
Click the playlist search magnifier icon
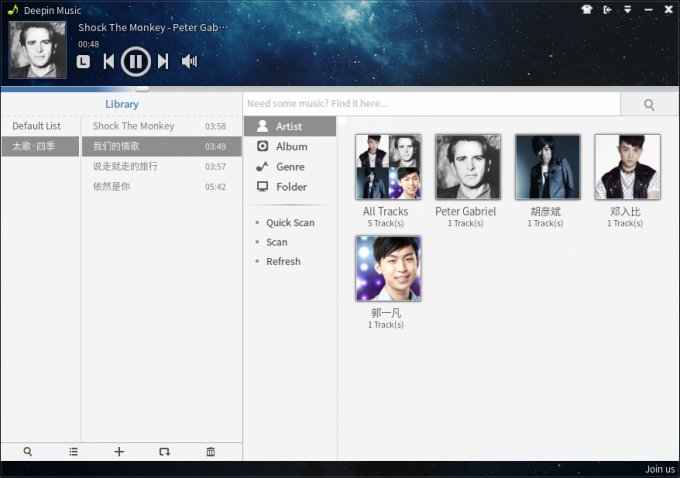pyautogui.click(x=28, y=452)
